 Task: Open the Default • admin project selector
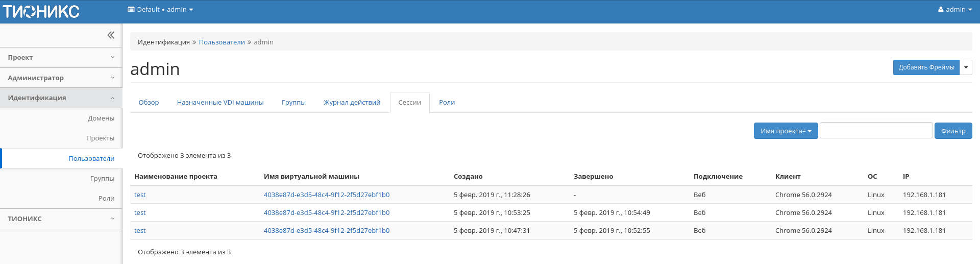pos(160,10)
